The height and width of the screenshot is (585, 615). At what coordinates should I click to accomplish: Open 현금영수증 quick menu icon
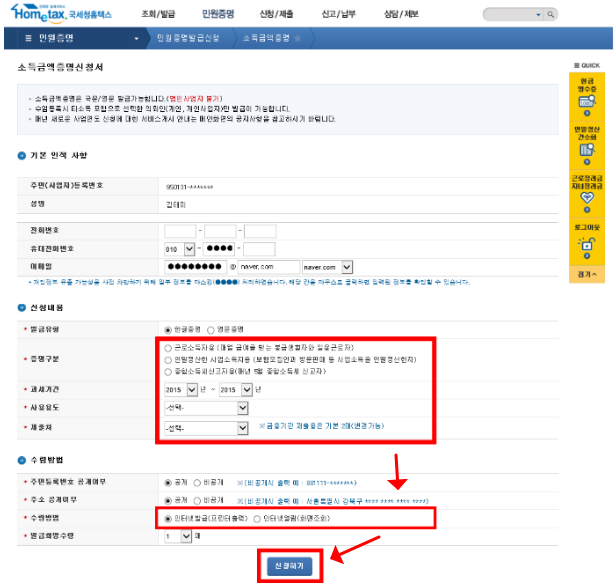coord(587,101)
